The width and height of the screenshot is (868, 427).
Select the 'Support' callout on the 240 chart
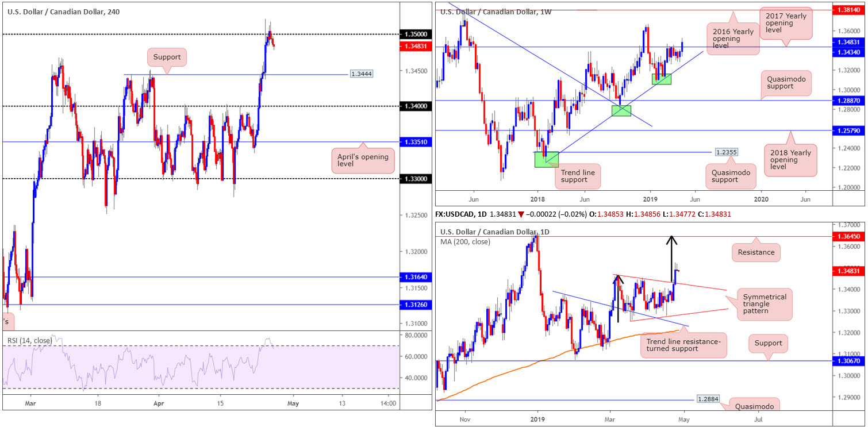[167, 57]
